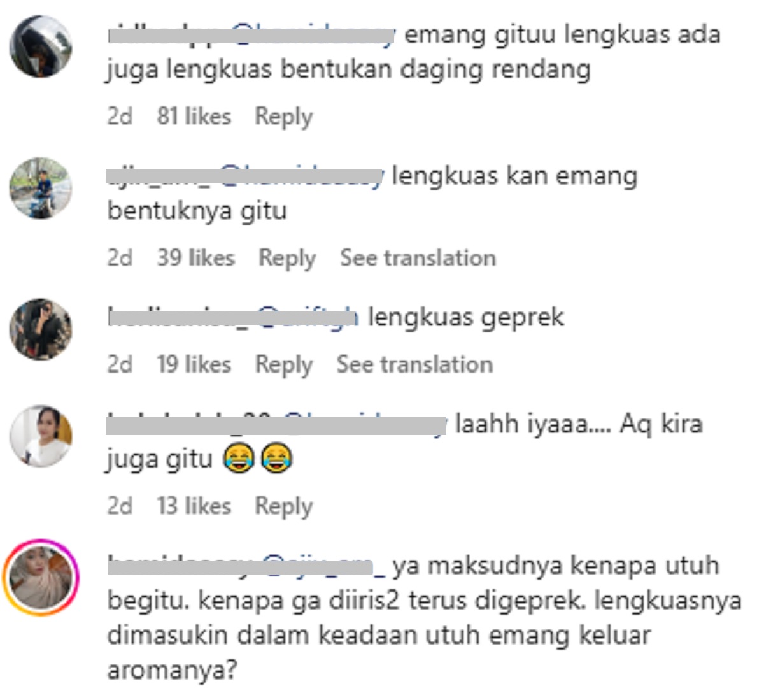See translation for the lengkuas geprek comment
The width and height of the screenshot is (764, 700).
click(x=414, y=365)
